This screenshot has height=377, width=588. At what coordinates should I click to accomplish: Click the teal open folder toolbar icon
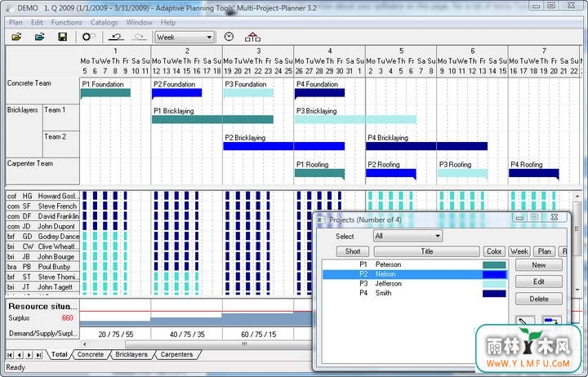click(39, 37)
